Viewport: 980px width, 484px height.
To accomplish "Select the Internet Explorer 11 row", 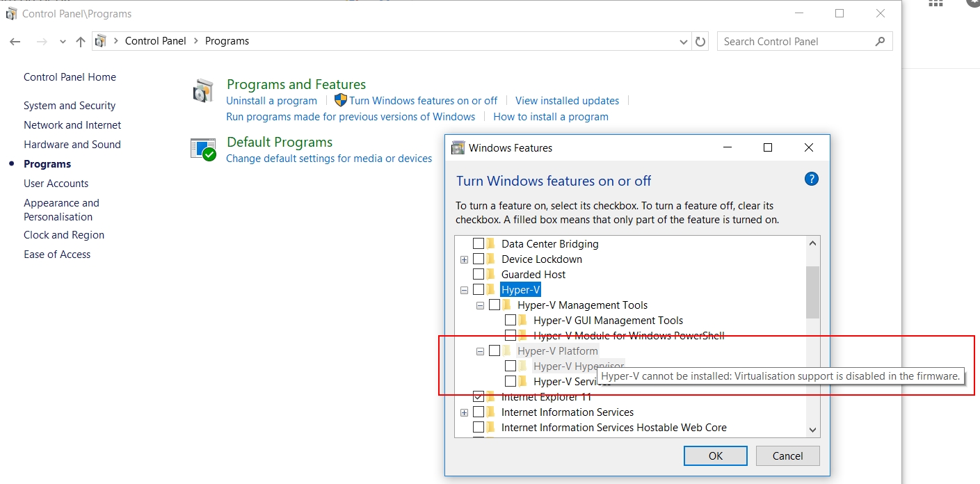I will (546, 396).
